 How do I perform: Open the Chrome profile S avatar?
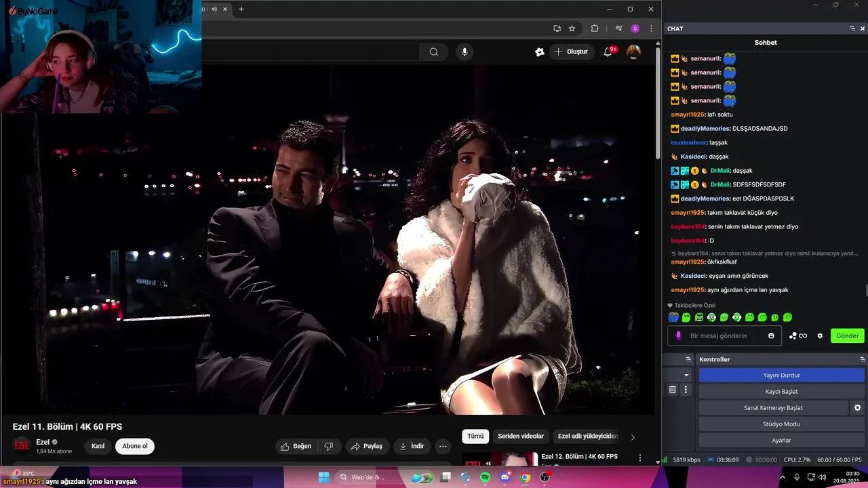635,28
